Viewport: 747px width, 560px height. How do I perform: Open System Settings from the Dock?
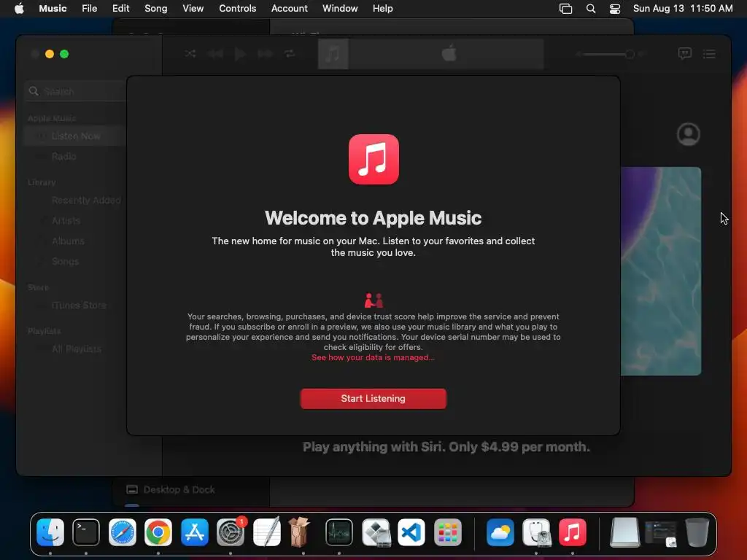tap(231, 532)
